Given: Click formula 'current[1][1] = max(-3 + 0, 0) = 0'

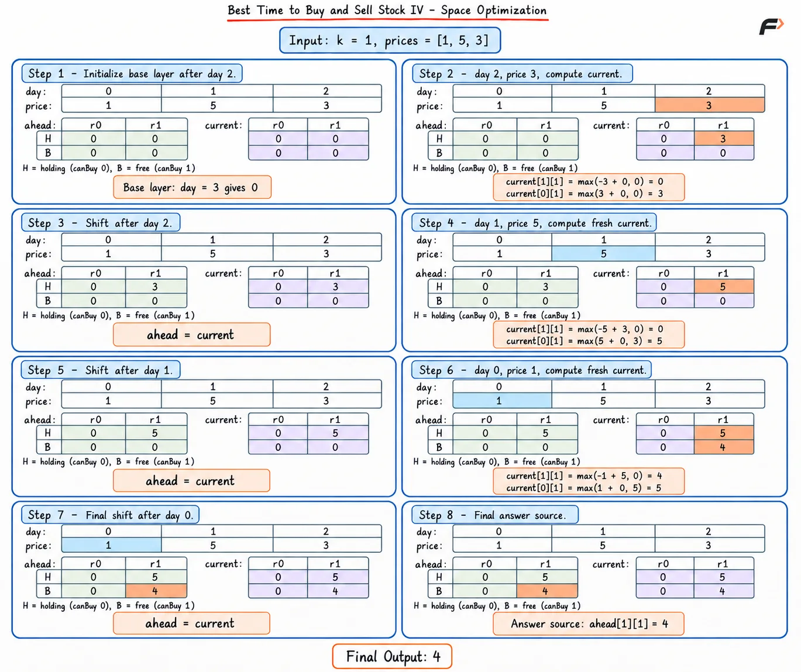Looking at the screenshot, I should pos(585,181).
